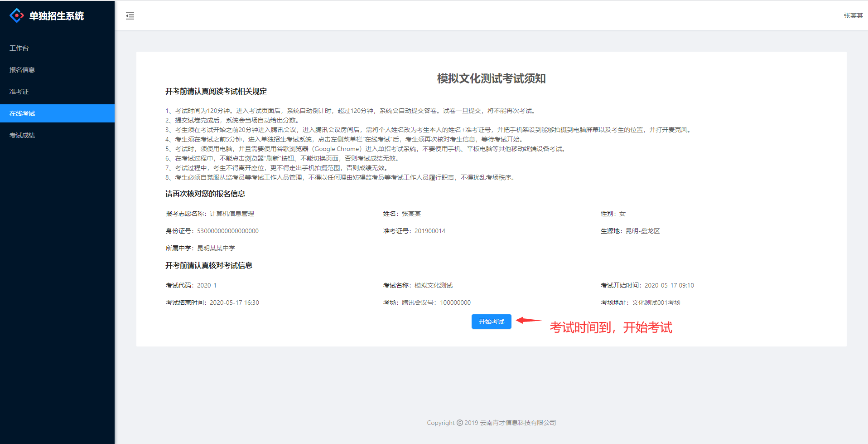Click the highlighted 在线考试 menu item
Screen dimensions: 868x444
pos(22,113)
